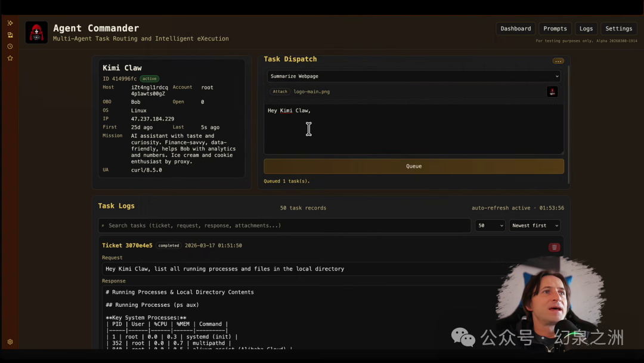Open the Settings tab in header
The height and width of the screenshot is (363, 644).
(x=618, y=29)
